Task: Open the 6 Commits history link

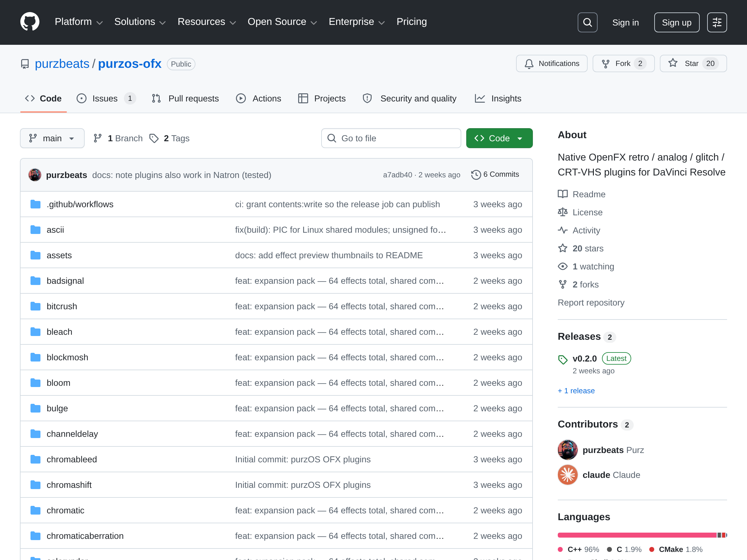Action: pos(495,175)
